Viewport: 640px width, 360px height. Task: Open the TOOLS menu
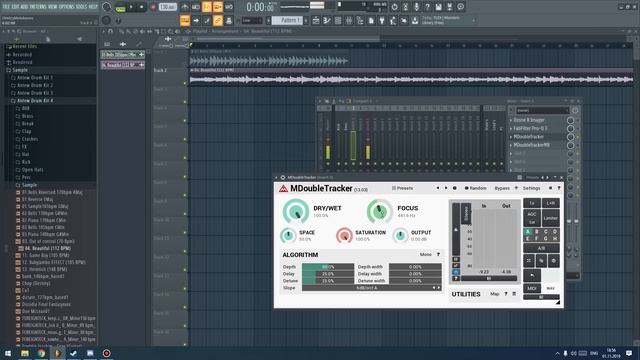[82, 7]
